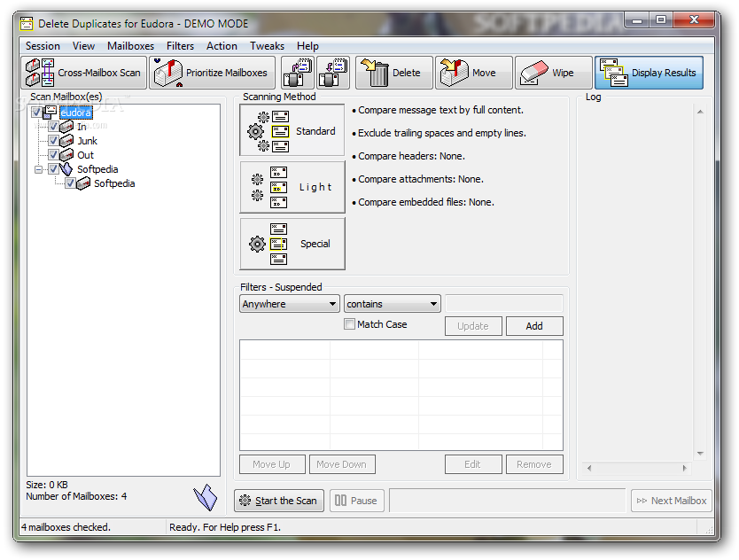Open the Mailboxes menu

pyautogui.click(x=130, y=46)
